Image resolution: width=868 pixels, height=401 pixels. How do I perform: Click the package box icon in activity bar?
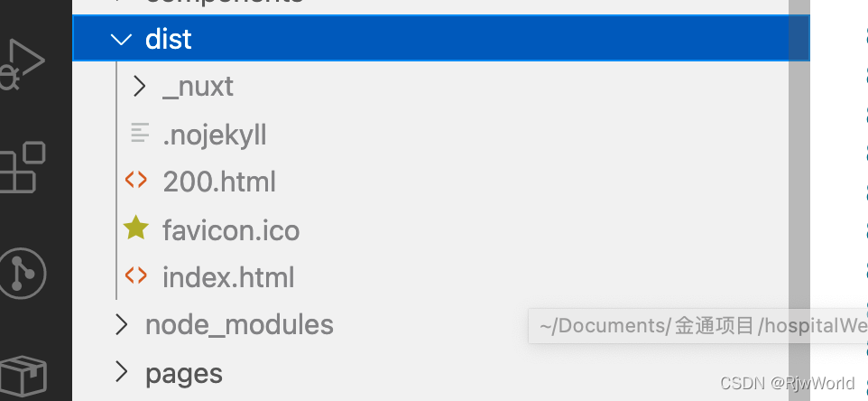pyautogui.click(x=23, y=378)
